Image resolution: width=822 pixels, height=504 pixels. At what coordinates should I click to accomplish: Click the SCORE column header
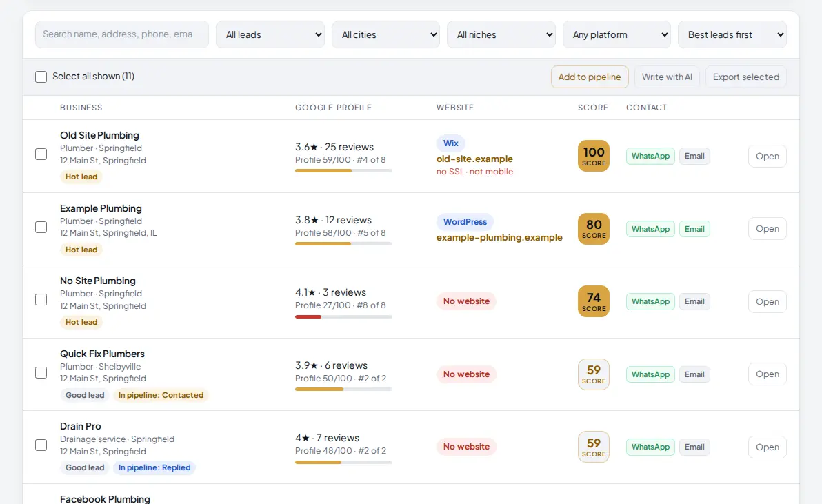click(593, 108)
